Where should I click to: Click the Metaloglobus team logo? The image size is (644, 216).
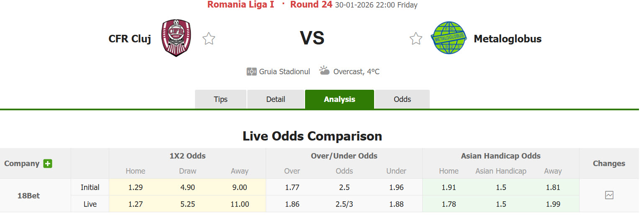449,38
